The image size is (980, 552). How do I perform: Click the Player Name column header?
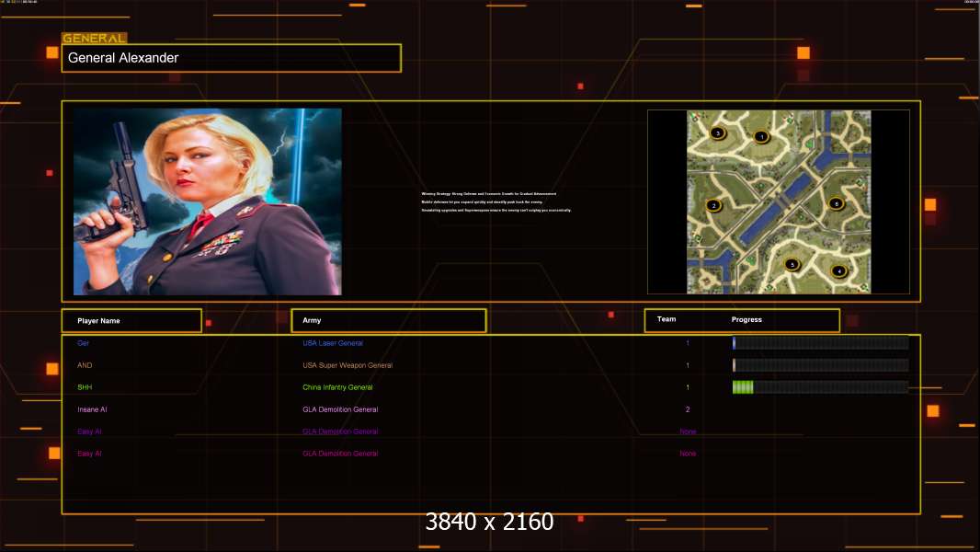click(131, 321)
